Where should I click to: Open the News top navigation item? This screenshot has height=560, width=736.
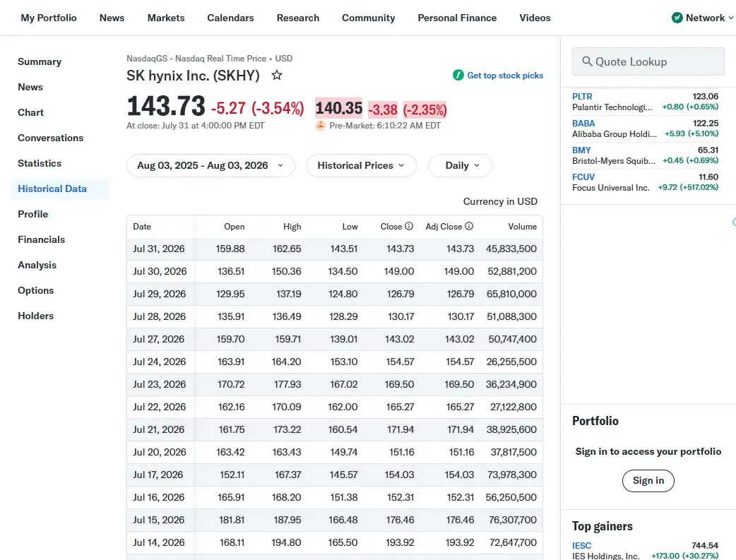tap(112, 18)
